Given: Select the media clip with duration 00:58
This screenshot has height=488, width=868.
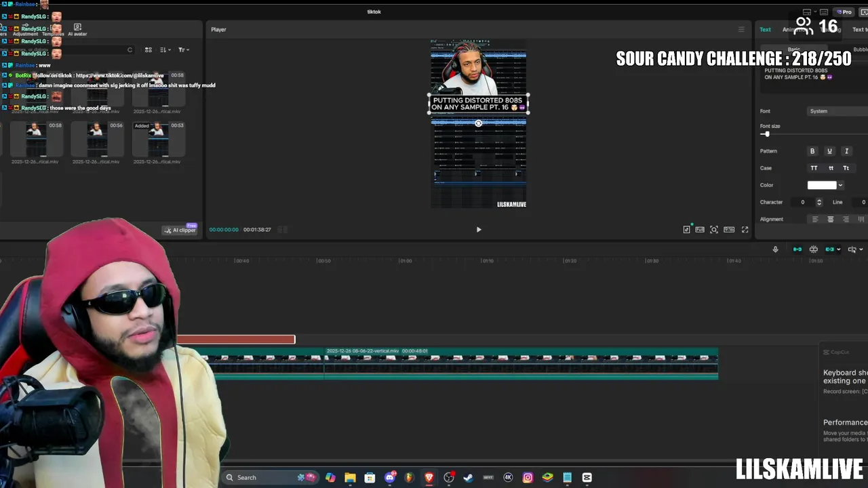Looking at the screenshot, I should pyautogui.click(x=35, y=139).
